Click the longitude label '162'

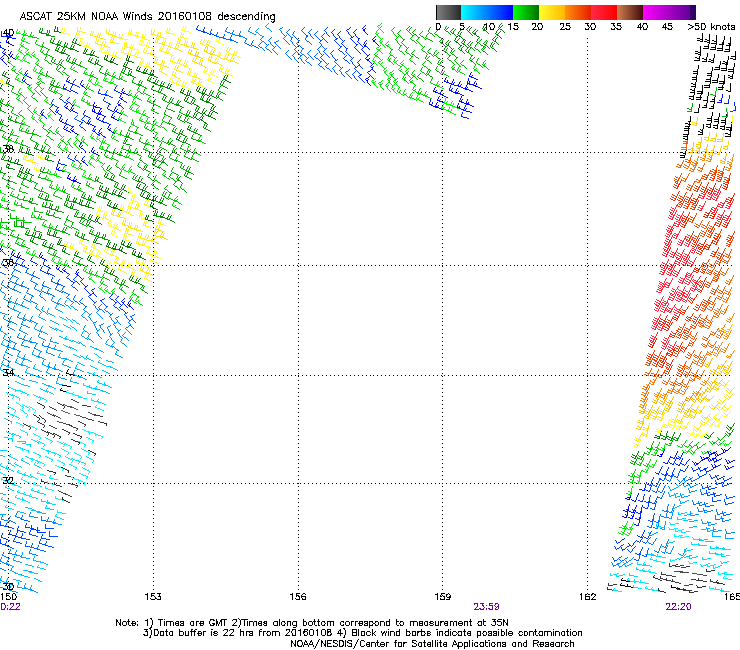[x=588, y=597]
